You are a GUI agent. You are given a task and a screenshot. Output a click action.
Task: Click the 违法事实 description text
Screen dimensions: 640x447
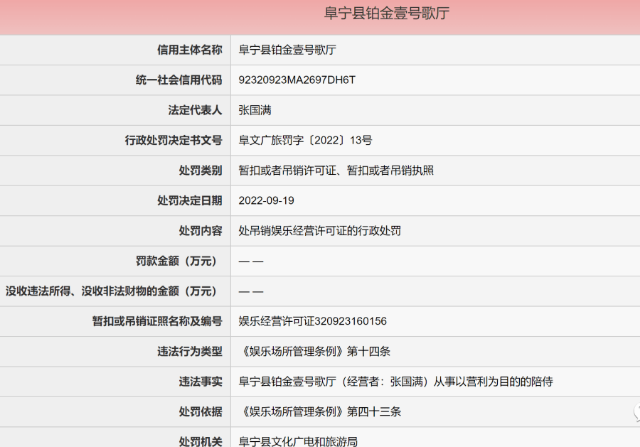pyautogui.click(x=395, y=381)
